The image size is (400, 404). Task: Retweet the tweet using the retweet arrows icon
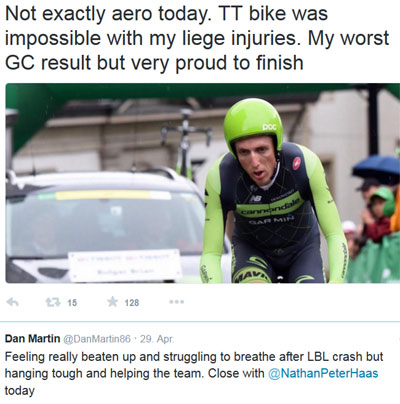click(53, 302)
